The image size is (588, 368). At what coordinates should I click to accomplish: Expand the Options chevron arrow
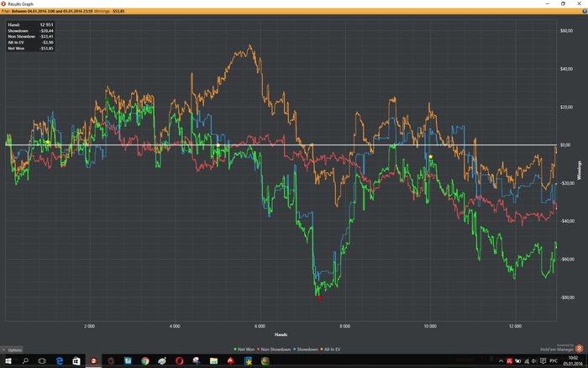(3, 350)
